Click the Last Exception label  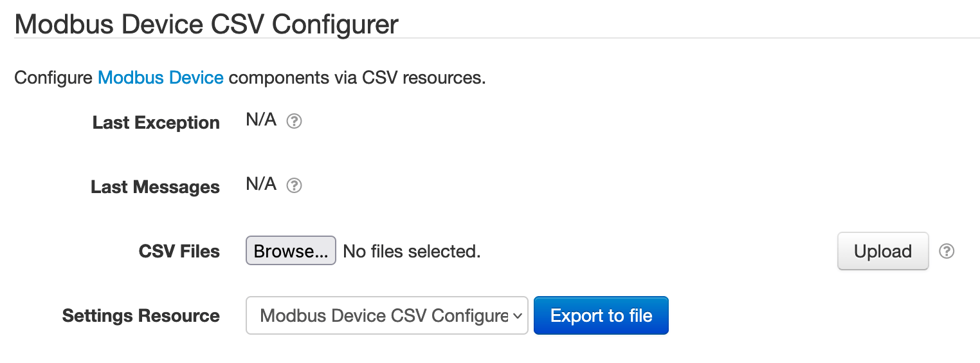click(156, 122)
